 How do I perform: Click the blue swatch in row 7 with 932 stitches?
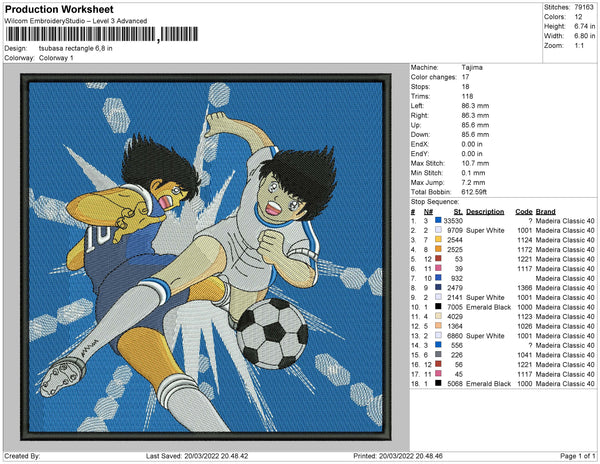coord(438,278)
